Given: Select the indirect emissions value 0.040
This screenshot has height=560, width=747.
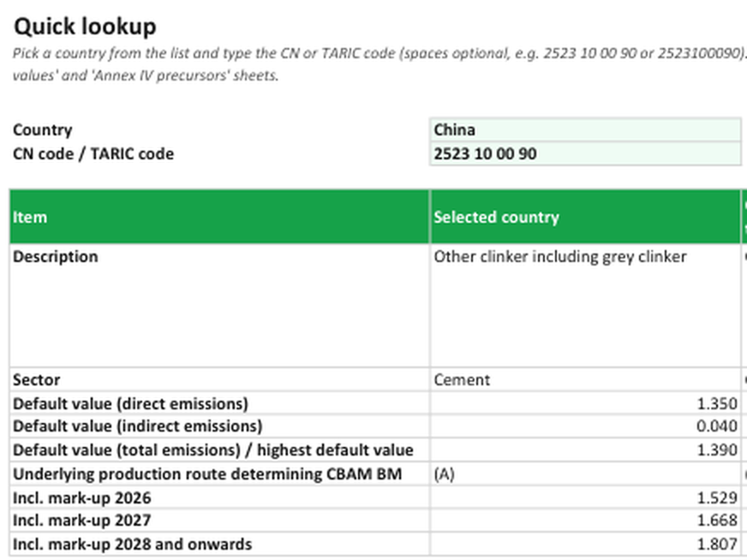Looking at the screenshot, I should [x=585, y=426].
